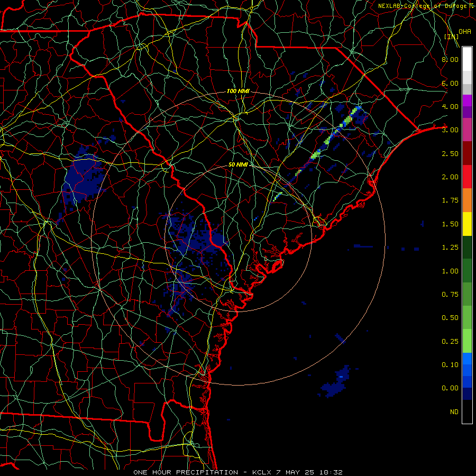Pick the yellow legend swatch
This screenshot has width=476, height=476.
467,224
